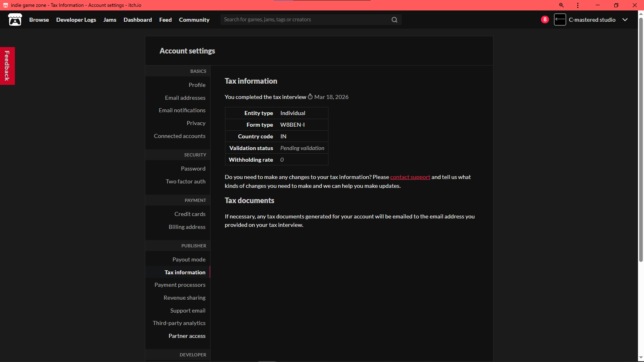Click the 'Mar 18, 2026' date text

pyautogui.click(x=331, y=97)
